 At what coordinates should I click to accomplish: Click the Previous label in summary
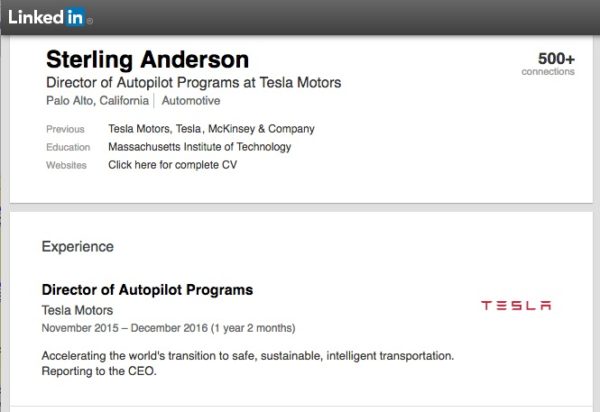(x=65, y=129)
